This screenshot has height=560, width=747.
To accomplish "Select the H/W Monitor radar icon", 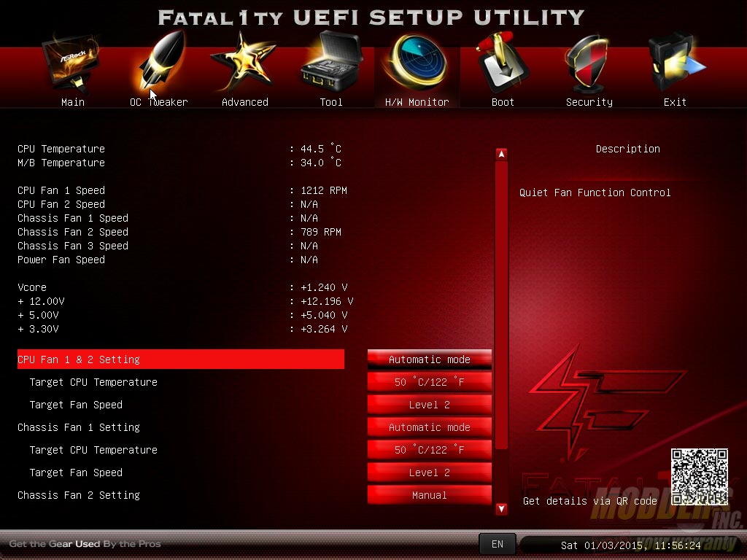I will 417,62.
